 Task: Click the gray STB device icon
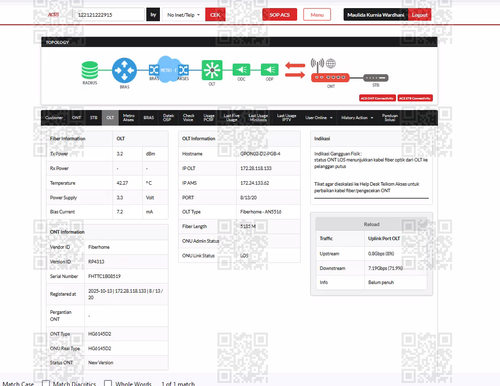pyautogui.click(x=376, y=78)
